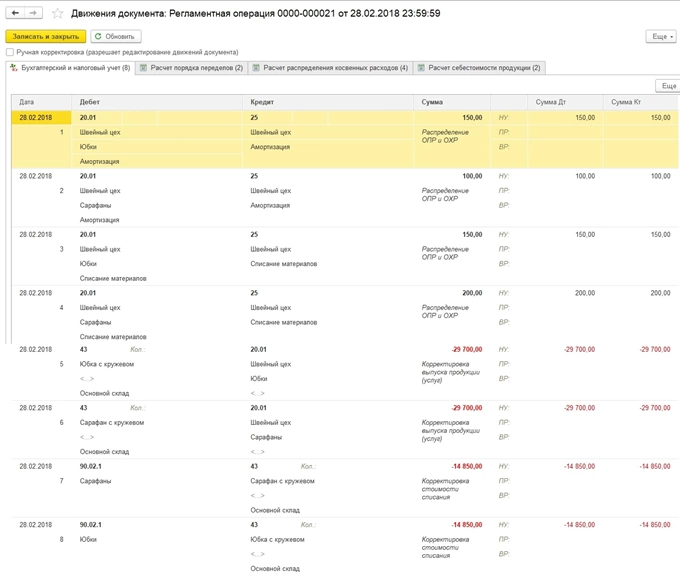This screenshot has width=680, height=580.
Task: Switch to Бухгалтерский и налоговый учет (8) tab
Action: point(71,68)
